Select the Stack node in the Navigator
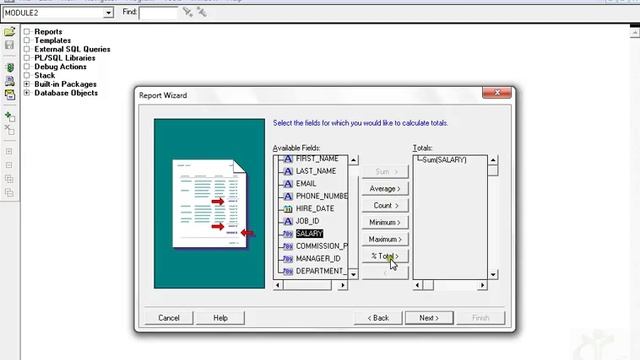640x360 pixels. (x=44, y=76)
